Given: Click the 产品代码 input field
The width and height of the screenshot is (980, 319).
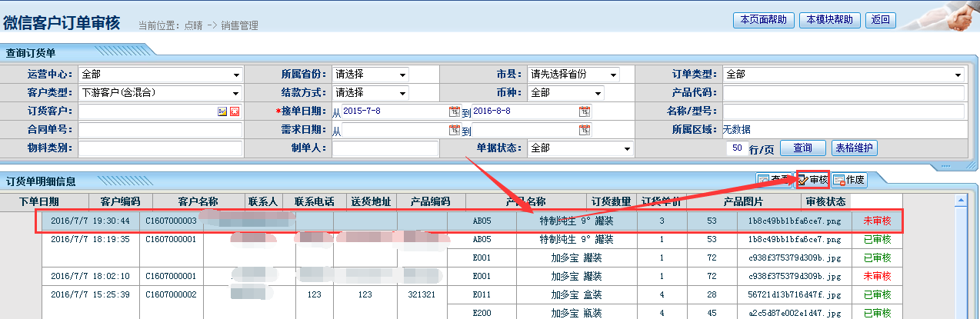Looking at the screenshot, I should [843, 93].
